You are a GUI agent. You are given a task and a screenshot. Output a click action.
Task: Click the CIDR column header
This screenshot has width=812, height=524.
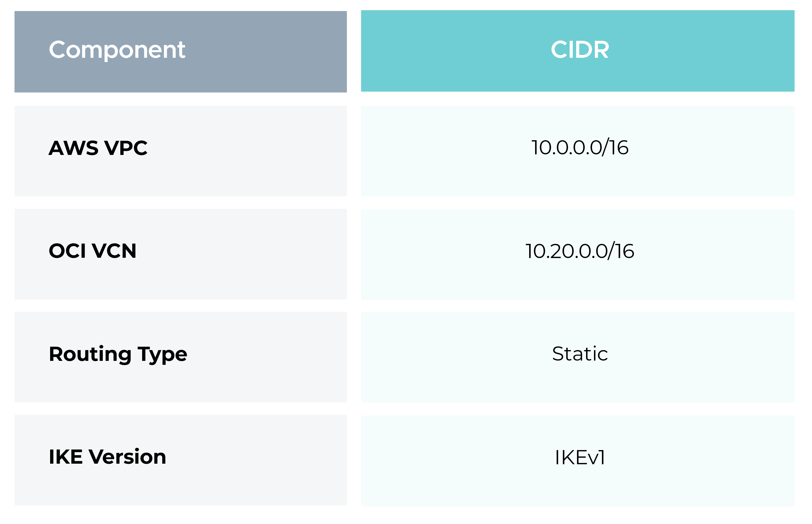tap(577, 51)
